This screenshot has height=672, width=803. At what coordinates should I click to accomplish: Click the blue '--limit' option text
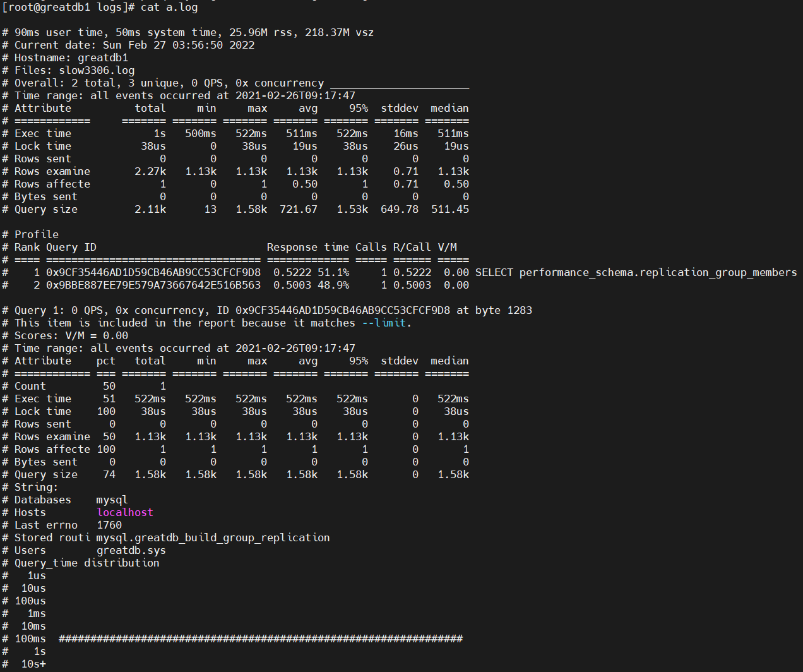pos(384,323)
